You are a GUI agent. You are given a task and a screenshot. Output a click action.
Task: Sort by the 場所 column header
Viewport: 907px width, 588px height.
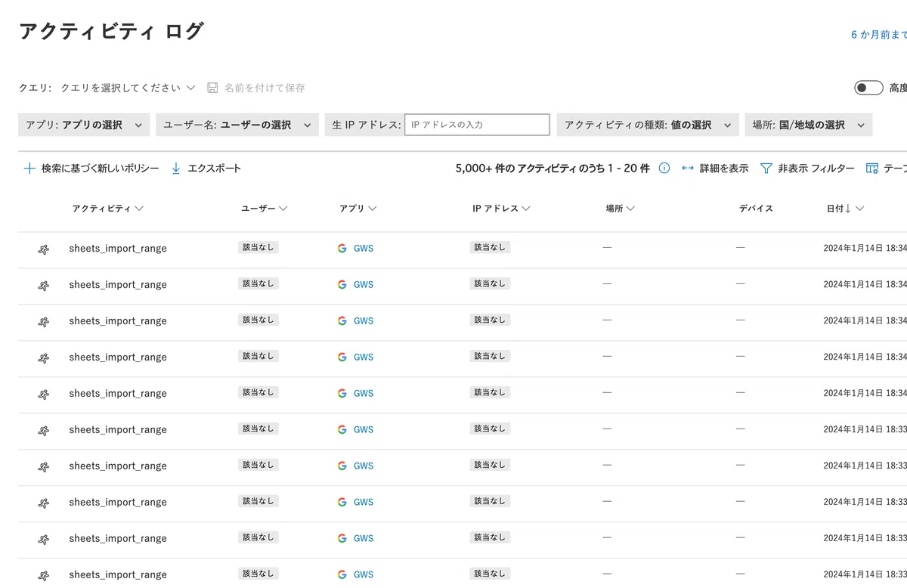coord(621,209)
